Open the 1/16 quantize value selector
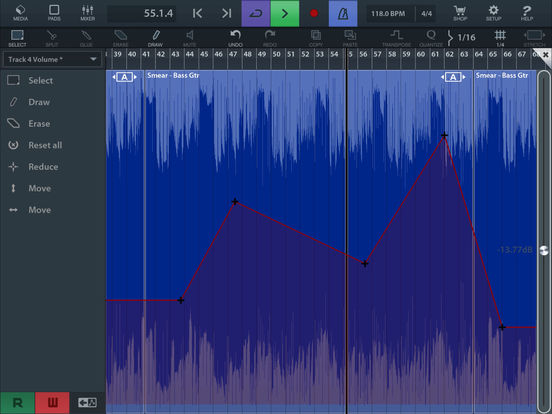Image resolution: width=552 pixels, height=414 pixels. (x=462, y=37)
